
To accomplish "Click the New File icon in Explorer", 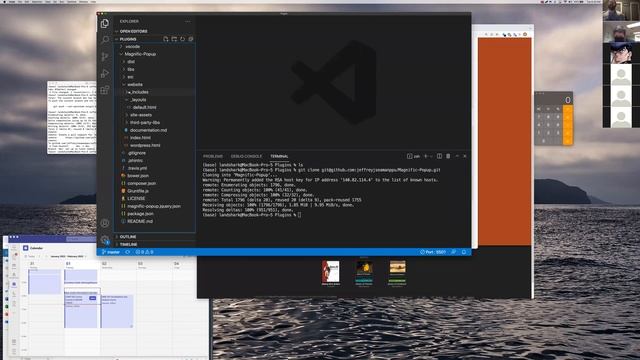I will (x=166, y=39).
